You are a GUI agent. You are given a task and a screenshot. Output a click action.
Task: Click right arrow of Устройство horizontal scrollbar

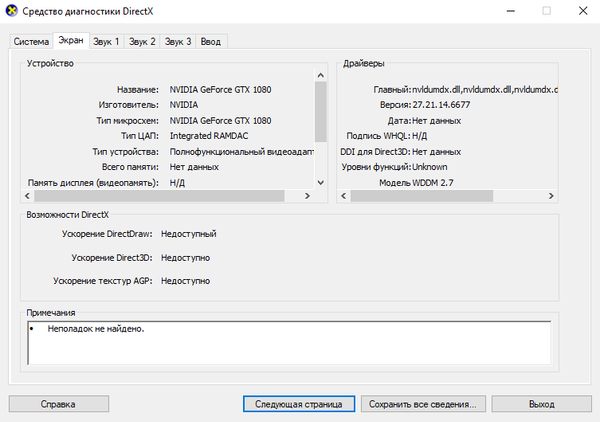[307, 196]
